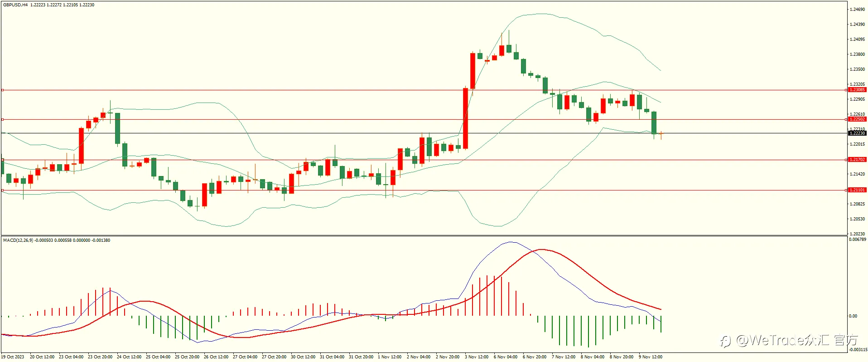Click the 3 Nov 12:00 time label

pyautogui.click(x=477, y=357)
